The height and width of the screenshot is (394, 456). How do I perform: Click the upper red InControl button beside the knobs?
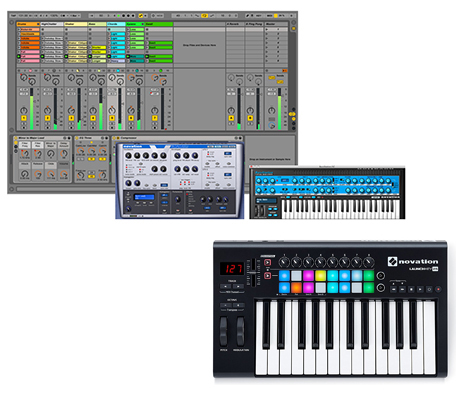click(268, 262)
